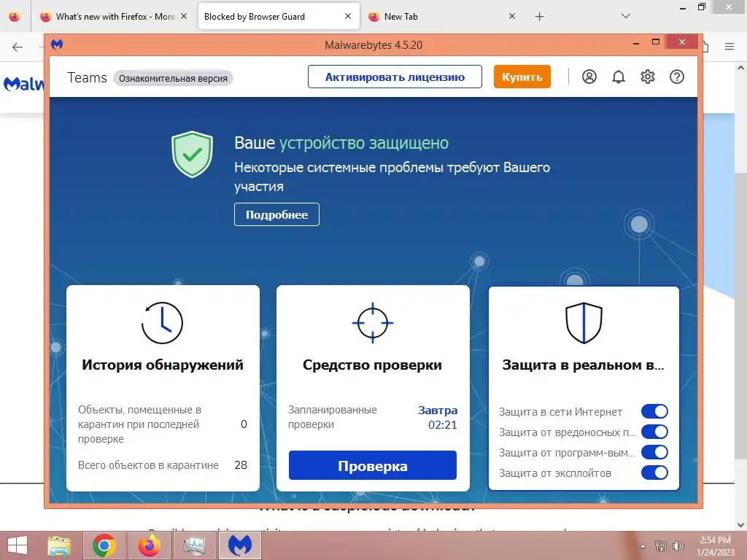Open the notifications bell in Malwarebytes
This screenshot has width=747, height=560.
(x=619, y=77)
